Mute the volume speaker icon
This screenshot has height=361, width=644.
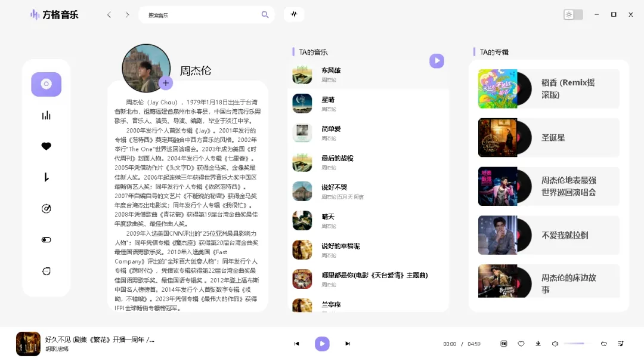[x=555, y=344]
